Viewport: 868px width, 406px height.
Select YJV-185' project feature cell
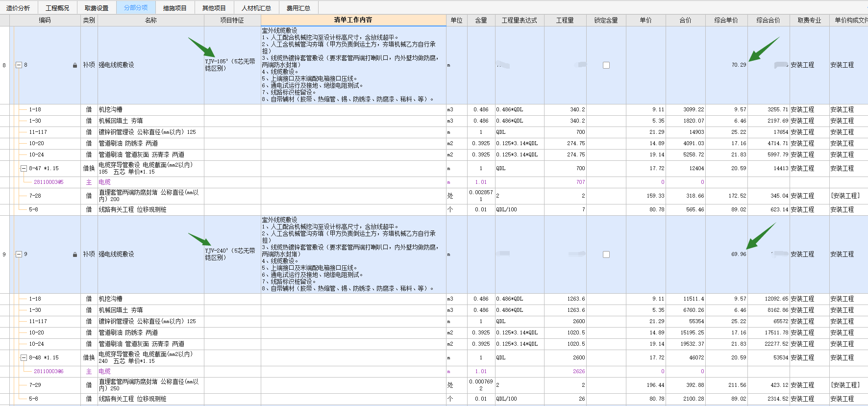click(x=232, y=65)
